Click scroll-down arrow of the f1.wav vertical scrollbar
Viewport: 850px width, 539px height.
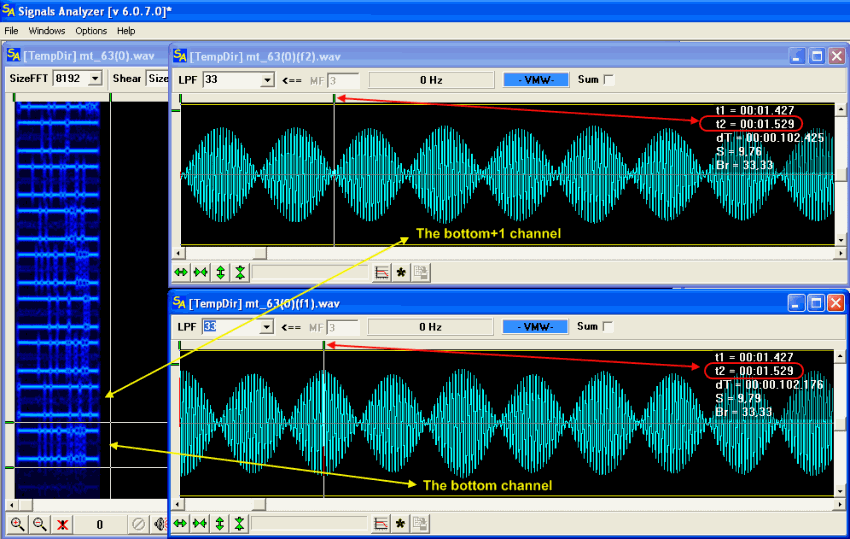(840, 491)
